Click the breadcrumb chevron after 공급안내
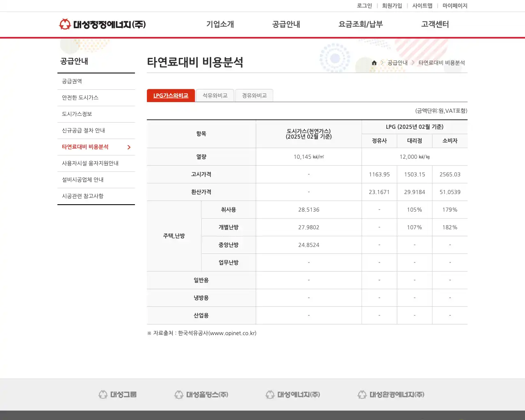This screenshot has width=525, height=420. [412, 63]
